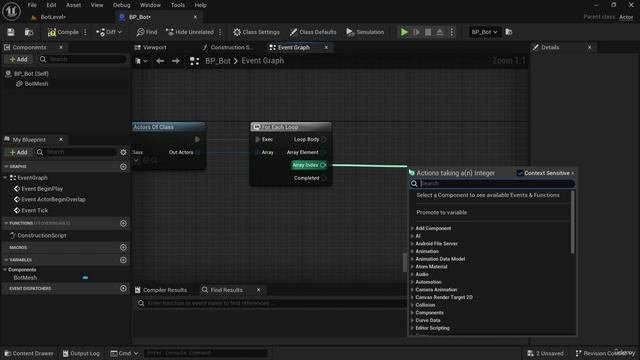Add a new macro with plus icon
640x360 pixels.
(123, 247)
